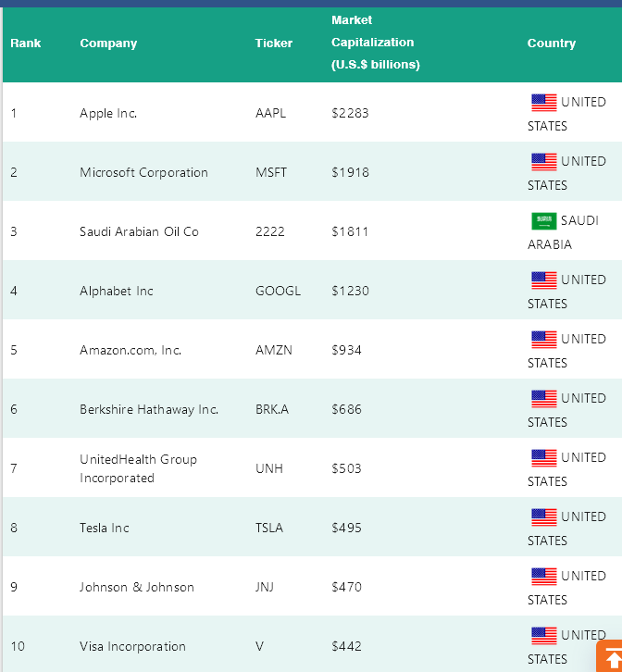Viewport: 622px width, 672px height.
Task: Select the Amazon.com, Inc. company name
Action: coord(131,350)
